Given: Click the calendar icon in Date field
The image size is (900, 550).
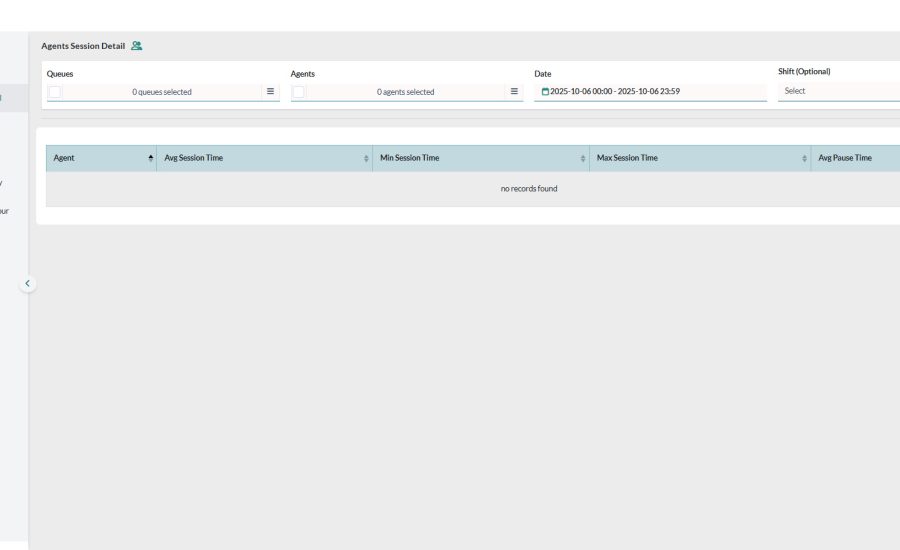Looking at the screenshot, I should point(545,91).
